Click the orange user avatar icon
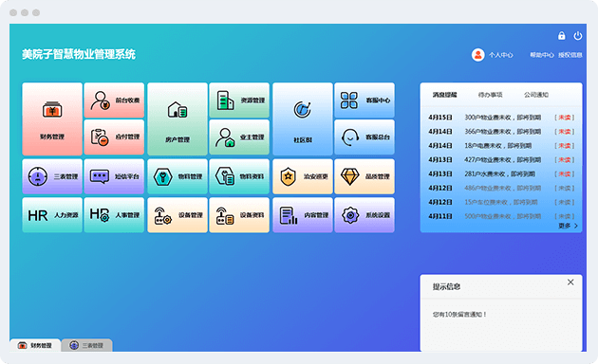This screenshot has width=598, height=364. 477,55
